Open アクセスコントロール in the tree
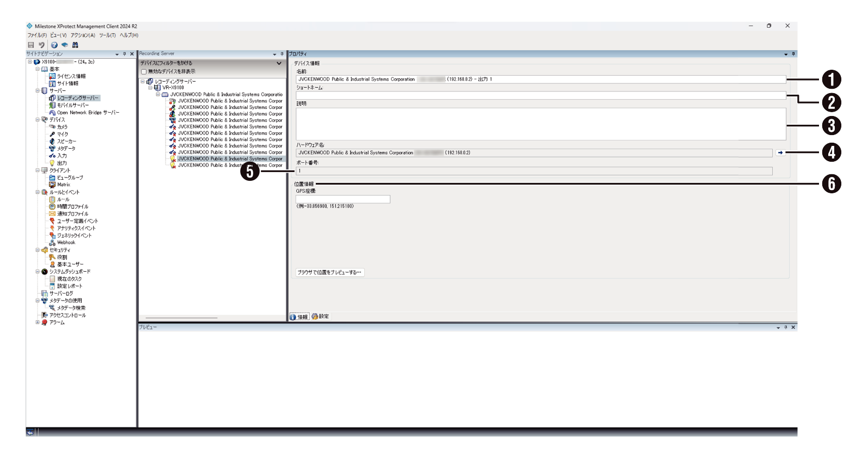The image size is (868, 458). pyautogui.click(x=68, y=315)
